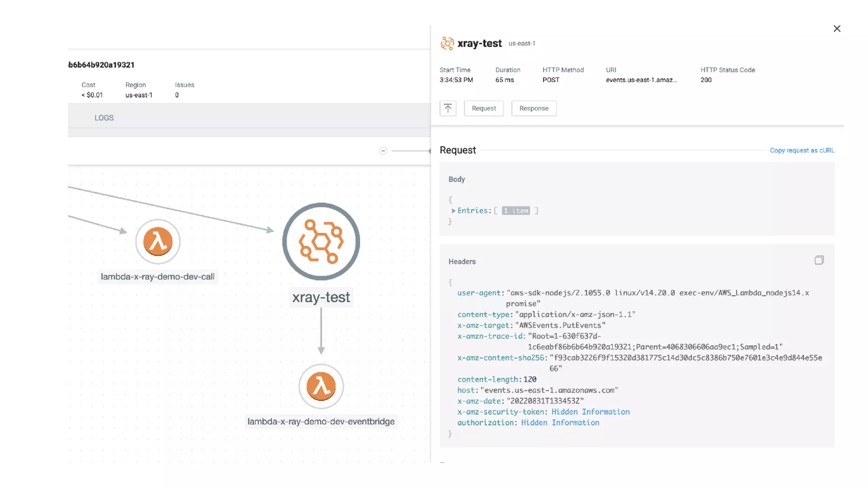Click the scroll-to-top arrow button
Viewport: 868px width, 488px height.
click(x=448, y=108)
